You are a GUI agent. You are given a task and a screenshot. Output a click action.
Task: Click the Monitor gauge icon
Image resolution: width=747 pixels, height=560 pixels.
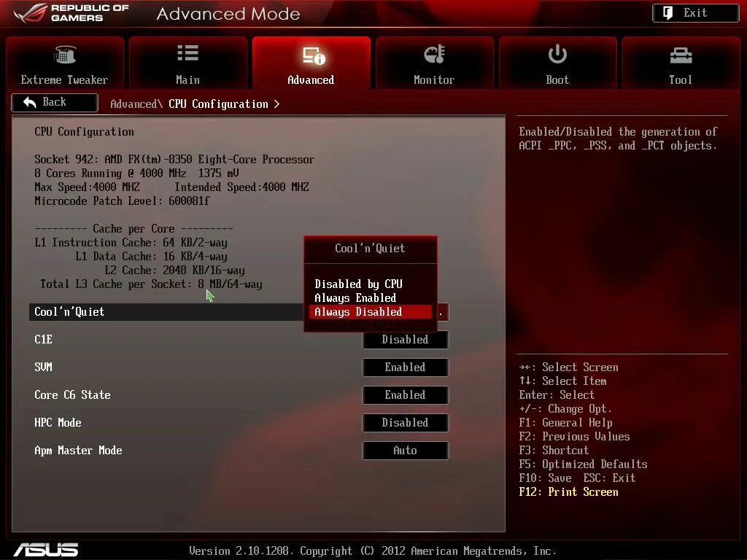pos(435,54)
